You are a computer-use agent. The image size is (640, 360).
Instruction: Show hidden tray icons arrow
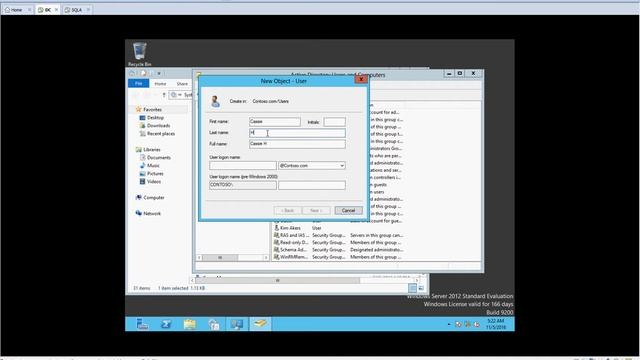[x=449, y=324]
